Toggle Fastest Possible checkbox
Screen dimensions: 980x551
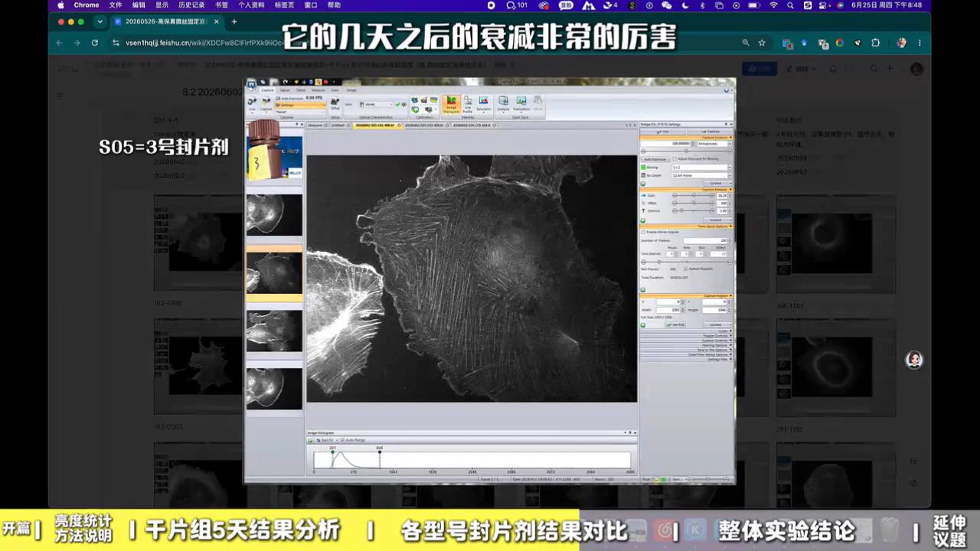pyautogui.click(x=685, y=269)
